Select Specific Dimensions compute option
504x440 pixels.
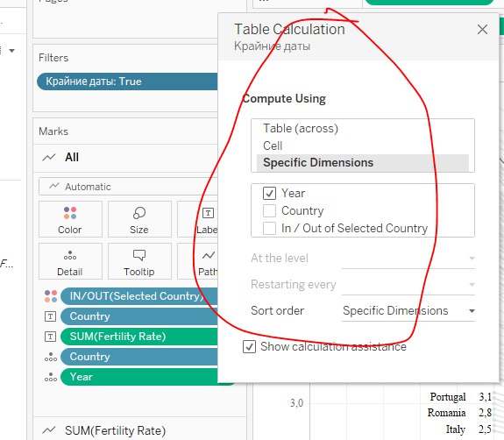coord(363,163)
